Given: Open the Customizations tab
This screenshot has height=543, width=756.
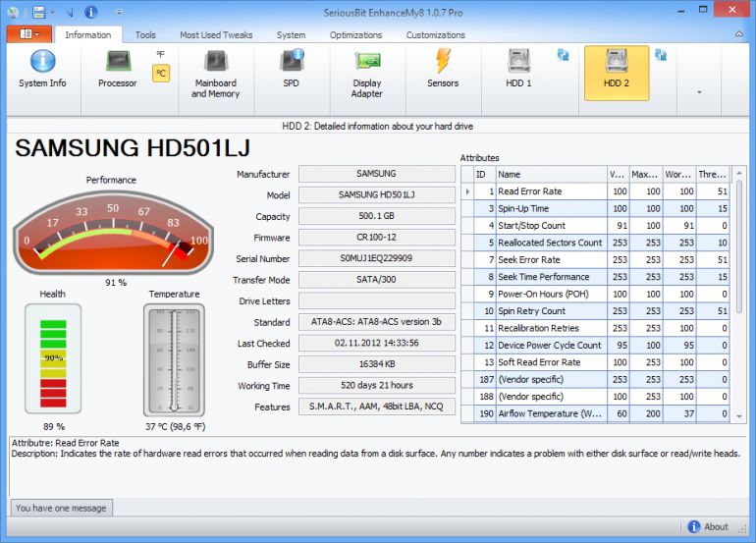Looking at the screenshot, I should [x=435, y=34].
